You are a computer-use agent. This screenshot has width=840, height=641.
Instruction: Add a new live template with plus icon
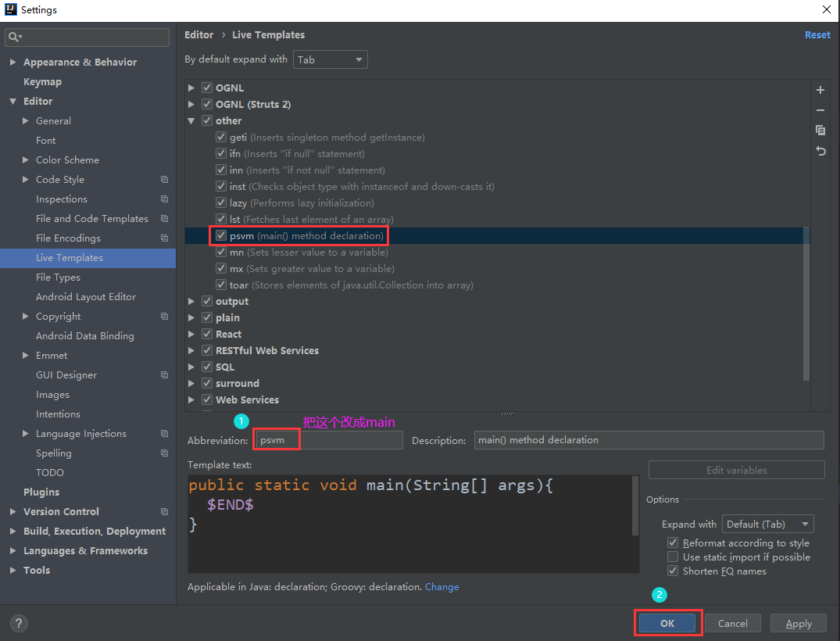[820, 90]
